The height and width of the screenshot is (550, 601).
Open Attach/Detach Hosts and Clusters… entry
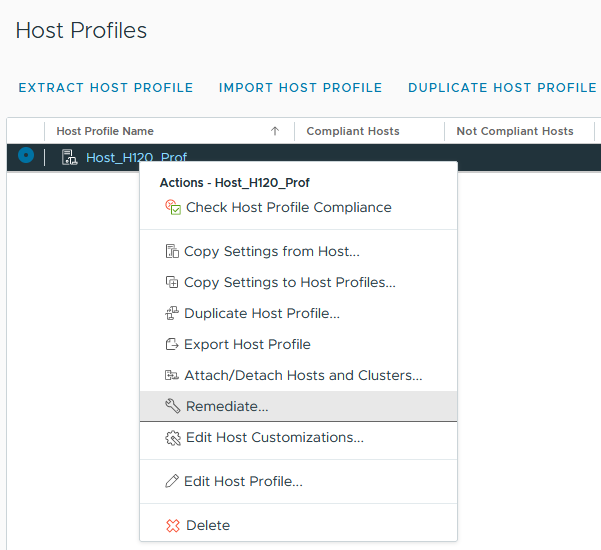tap(299, 375)
